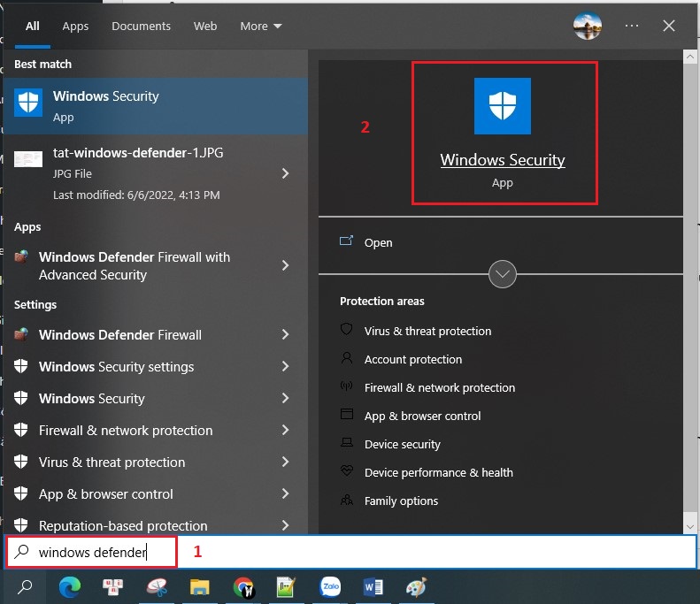Select the tat-windows-defender-1.JPG file thumbnail
This screenshot has height=604, width=700.
(x=28, y=159)
